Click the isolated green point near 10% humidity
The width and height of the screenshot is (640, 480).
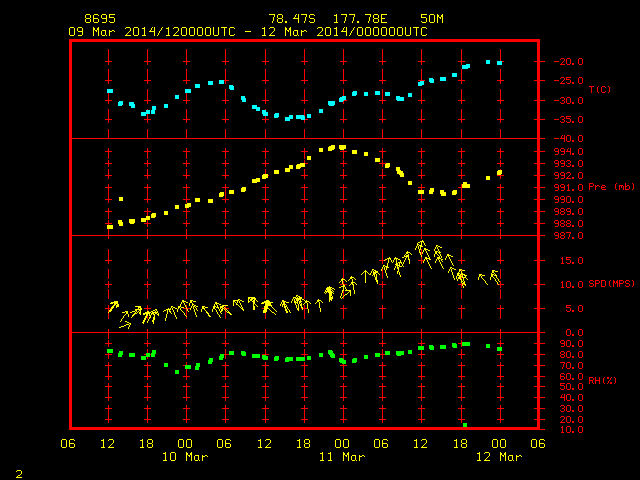pos(465,425)
